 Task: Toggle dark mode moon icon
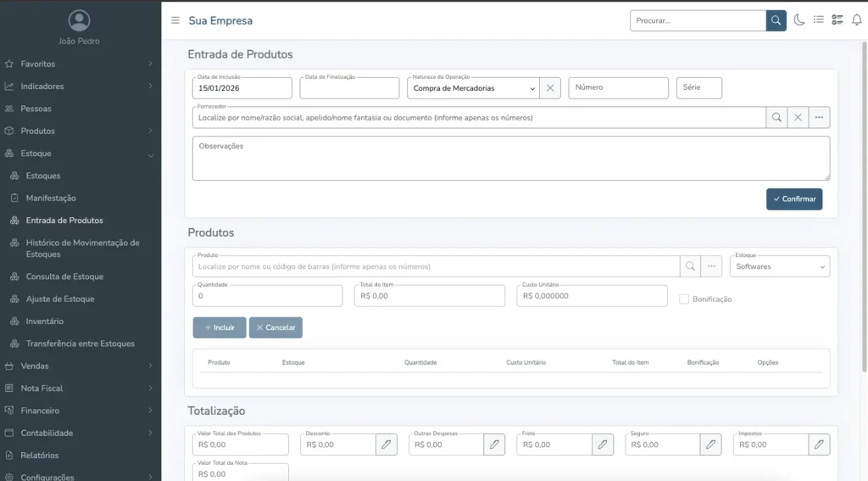point(798,20)
